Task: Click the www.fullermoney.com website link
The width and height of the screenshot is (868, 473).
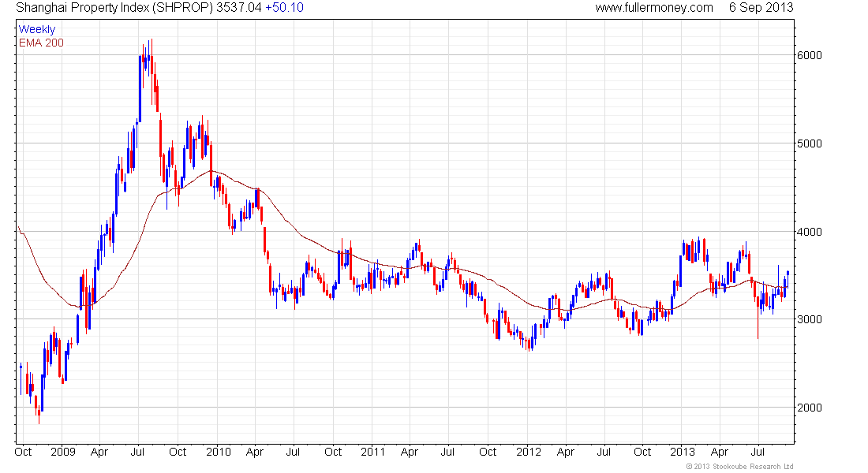Action: (654, 8)
